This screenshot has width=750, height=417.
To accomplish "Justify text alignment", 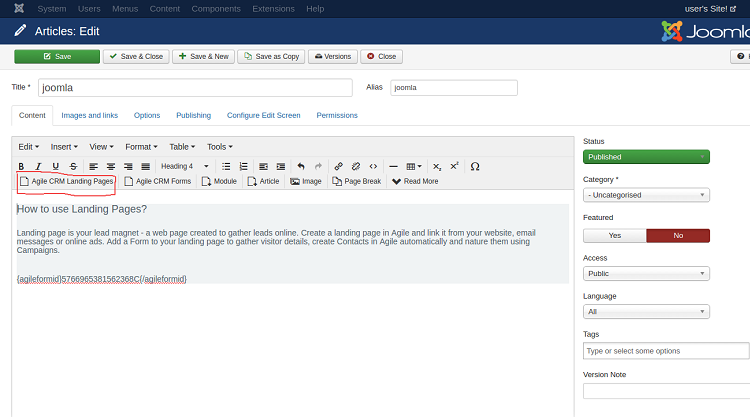I will point(145,166).
